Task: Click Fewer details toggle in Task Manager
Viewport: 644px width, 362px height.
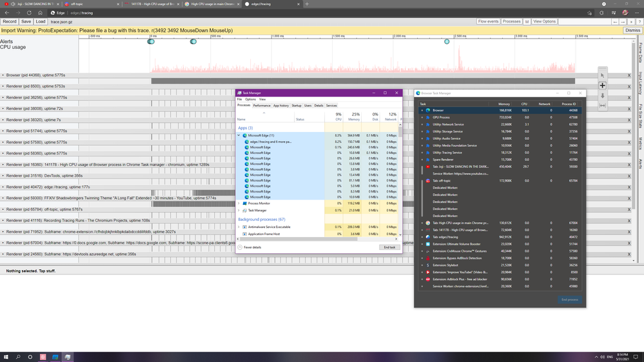Action: [249, 247]
